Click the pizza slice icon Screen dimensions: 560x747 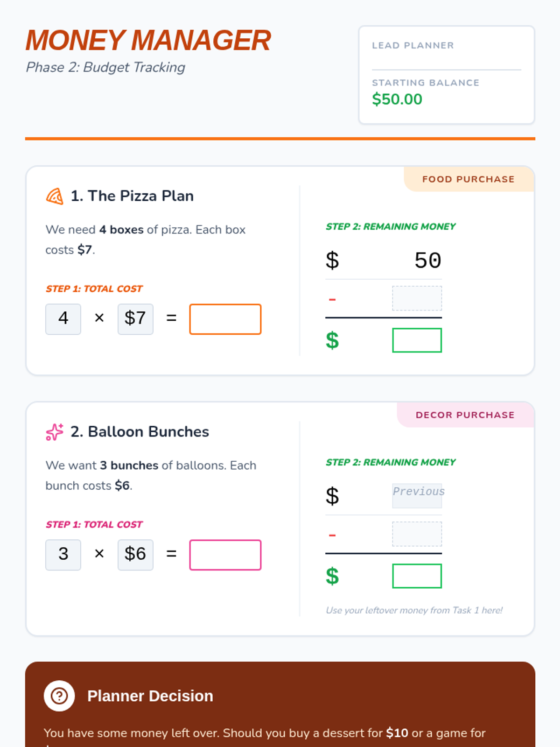[55, 196]
